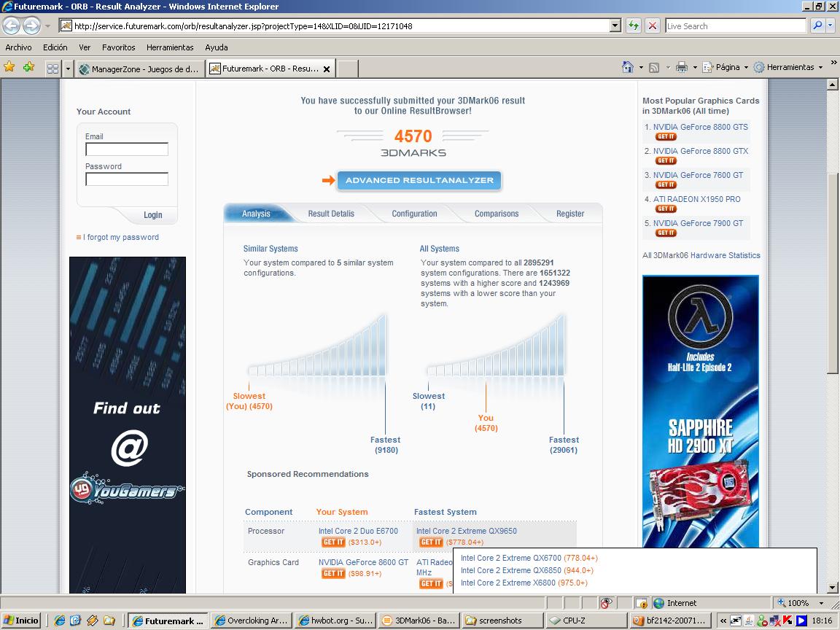The height and width of the screenshot is (630, 840).
Task: Click the Login button
Action: coord(152,215)
